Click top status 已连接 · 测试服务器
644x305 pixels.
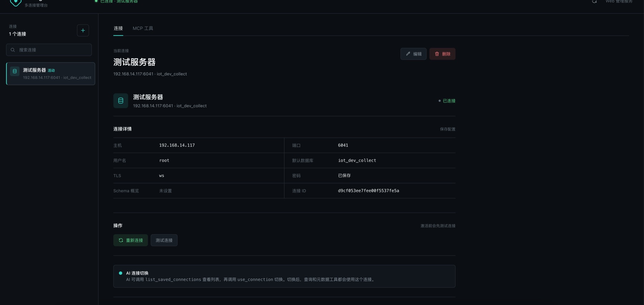(116, 1)
